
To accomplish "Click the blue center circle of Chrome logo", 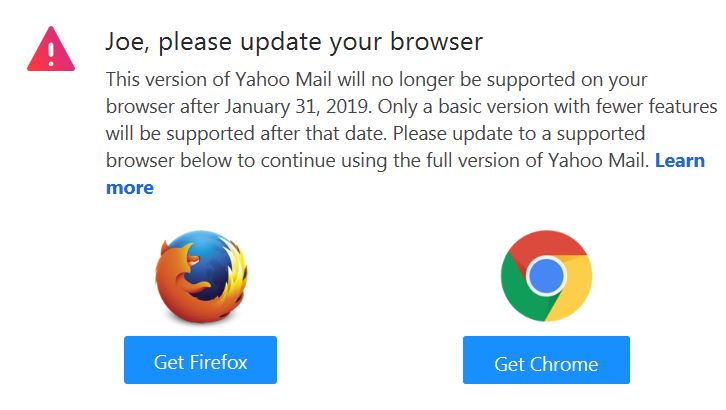I will pos(546,276).
